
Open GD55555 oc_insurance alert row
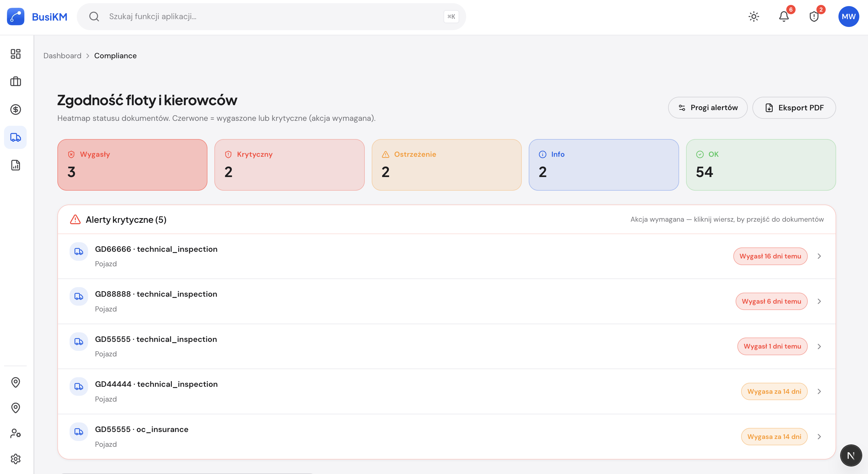[x=446, y=437]
